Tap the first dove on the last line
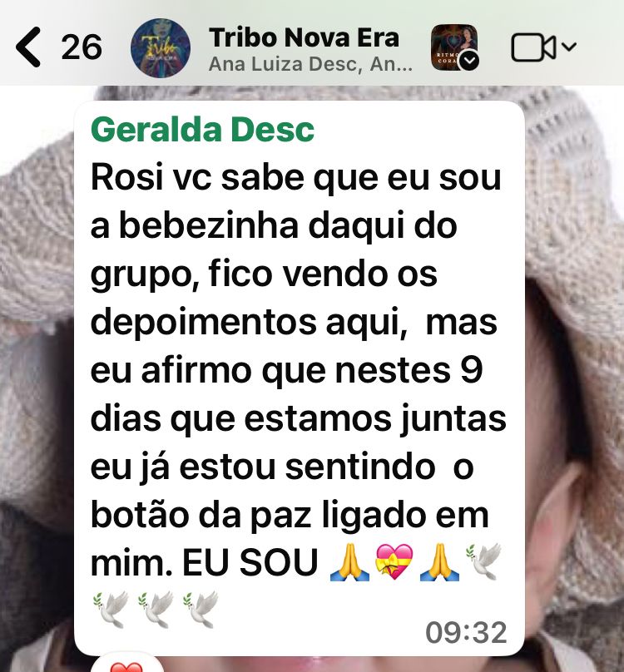Viewport: 624px width, 672px height. (111, 609)
